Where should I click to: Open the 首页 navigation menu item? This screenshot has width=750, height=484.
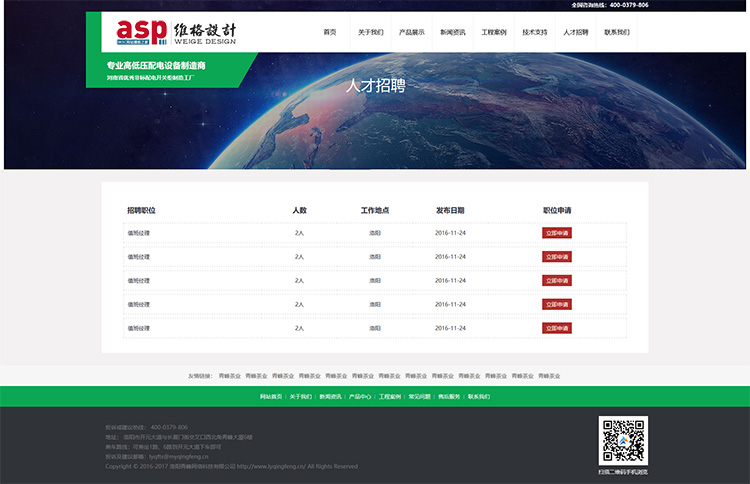(330, 32)
